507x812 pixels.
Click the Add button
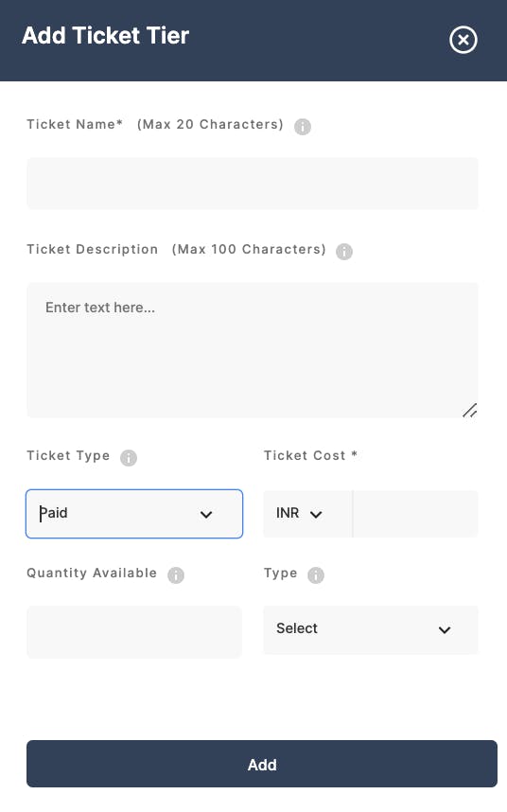[x=262, y=764]
